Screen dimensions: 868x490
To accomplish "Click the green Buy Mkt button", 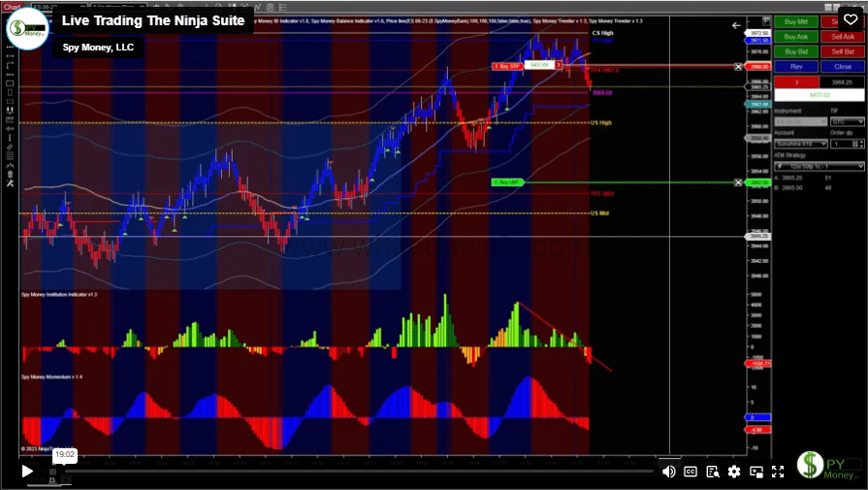I will tap(796, 20).
